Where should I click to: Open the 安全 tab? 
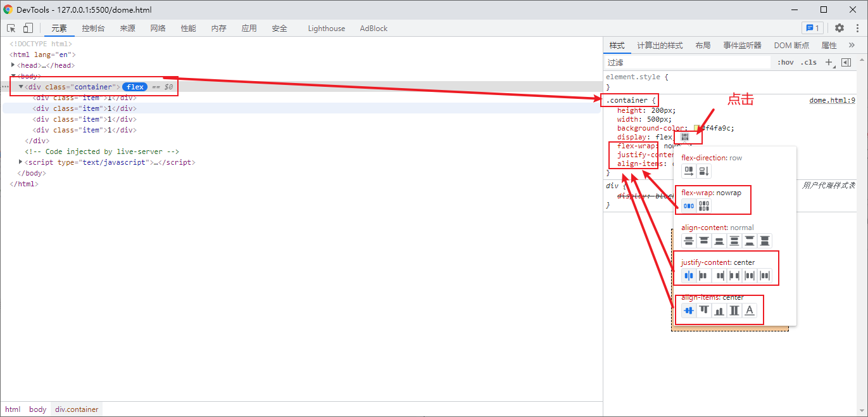coord(279,28)
